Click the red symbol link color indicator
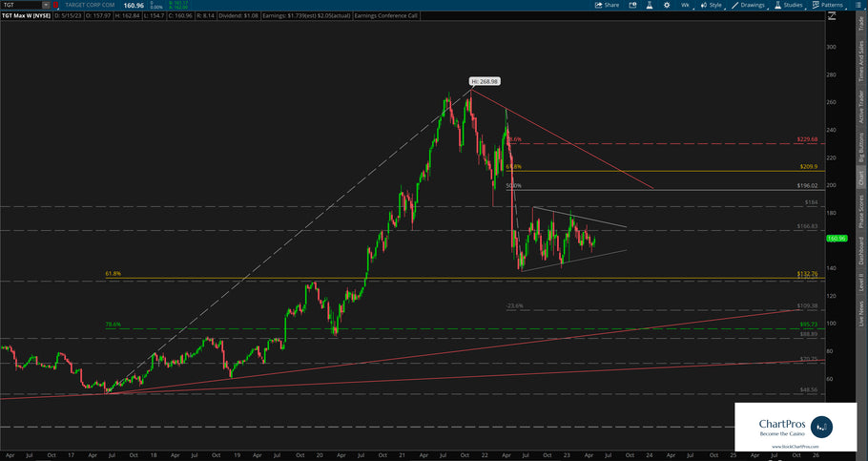Viewport: 868px width, 461px height. click(x=55, y=5)
